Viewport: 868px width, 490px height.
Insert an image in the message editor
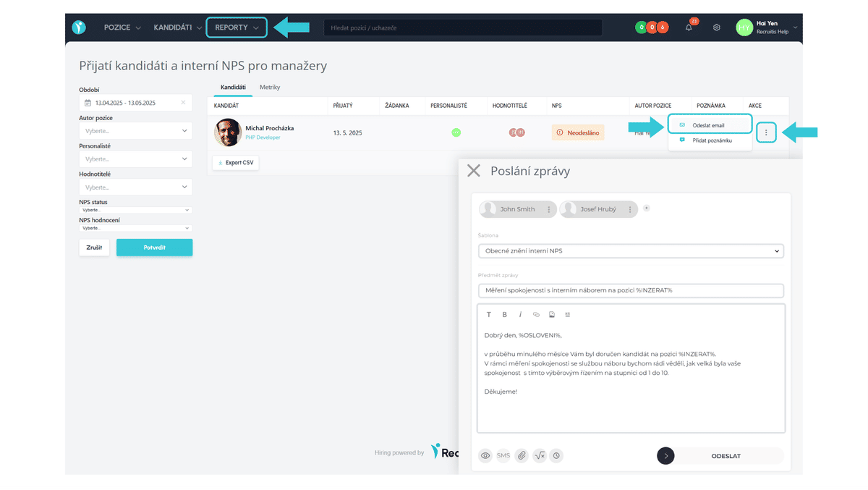(x=552, y=315)
